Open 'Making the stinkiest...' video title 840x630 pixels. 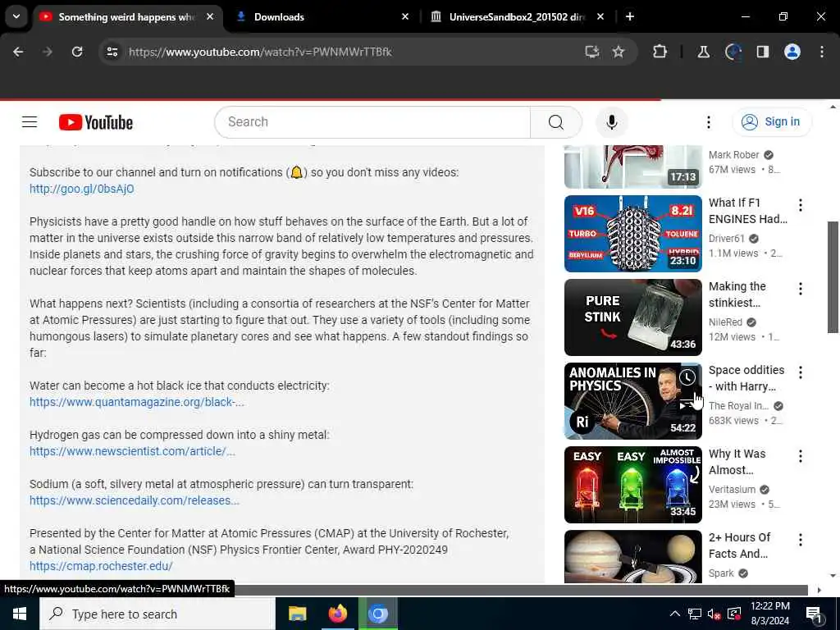tap(737, 294)
